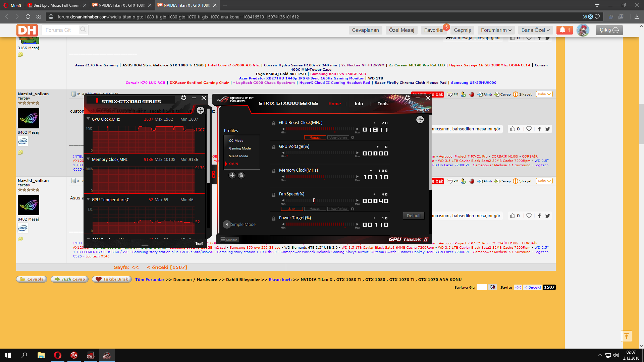Click Foruma Git search field
This screenshot has height=362, width=644.
pos(61,30)
